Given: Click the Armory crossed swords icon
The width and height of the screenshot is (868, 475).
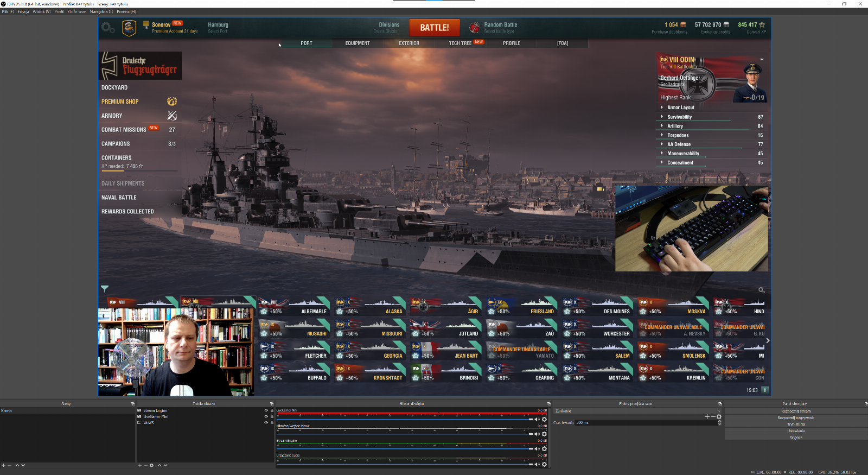Looking at the screenshot, I should tap(172, 116).
